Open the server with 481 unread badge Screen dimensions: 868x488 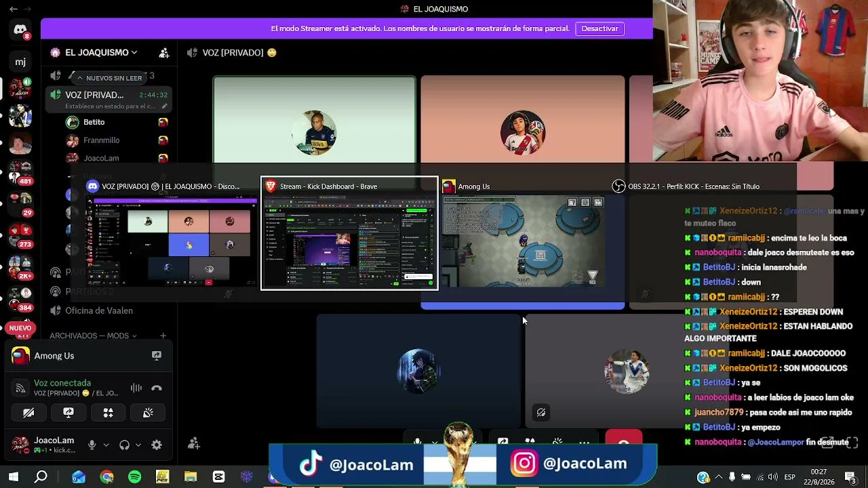pyautogui.click(x=20, y=173)
